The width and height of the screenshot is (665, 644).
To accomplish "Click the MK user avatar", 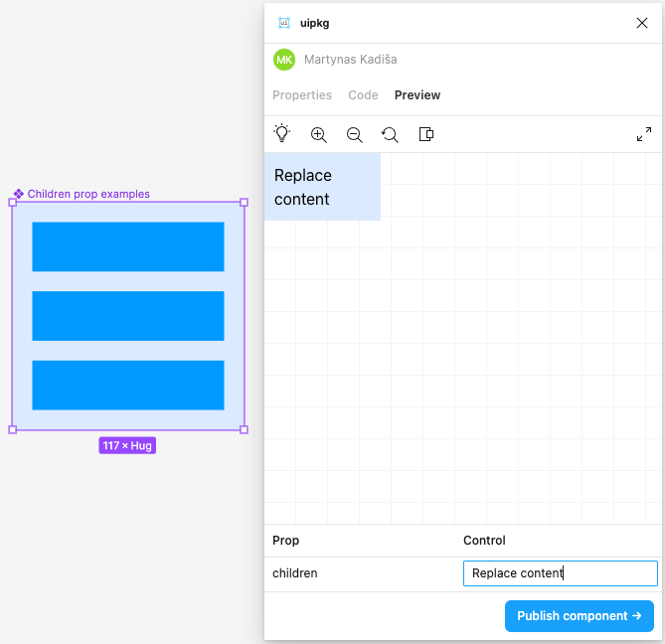I will pos(284,60).
